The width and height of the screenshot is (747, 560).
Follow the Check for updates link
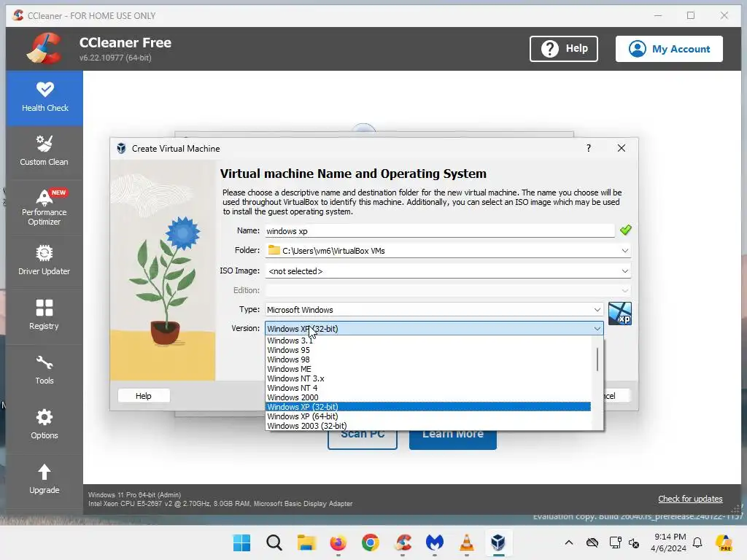tap(690, 499)
